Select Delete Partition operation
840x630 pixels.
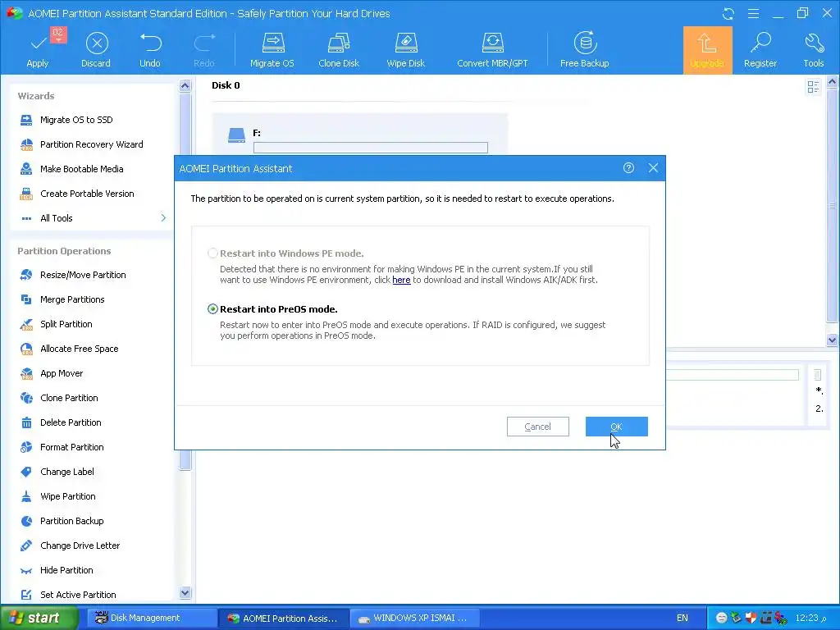click(71, 422)
